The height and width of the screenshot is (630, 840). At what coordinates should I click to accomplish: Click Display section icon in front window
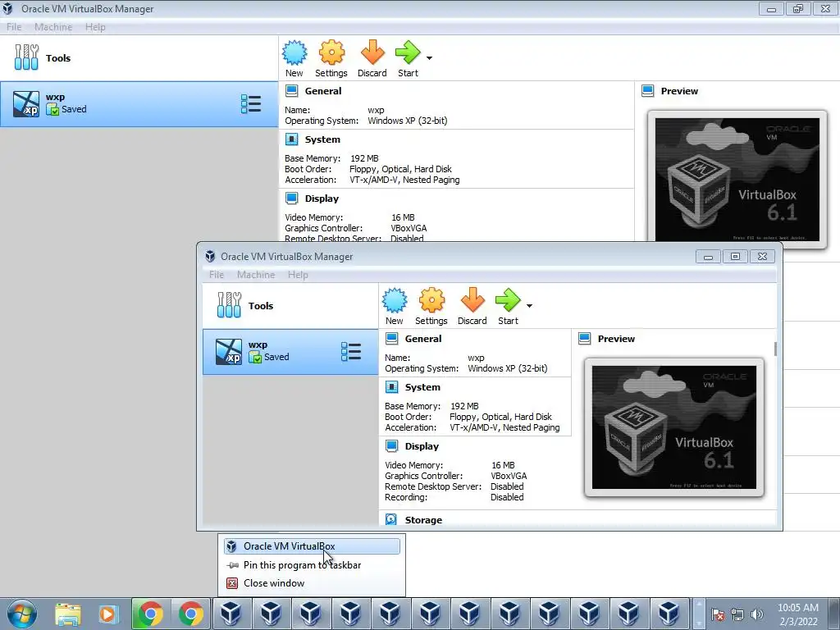tap(391, 445)
